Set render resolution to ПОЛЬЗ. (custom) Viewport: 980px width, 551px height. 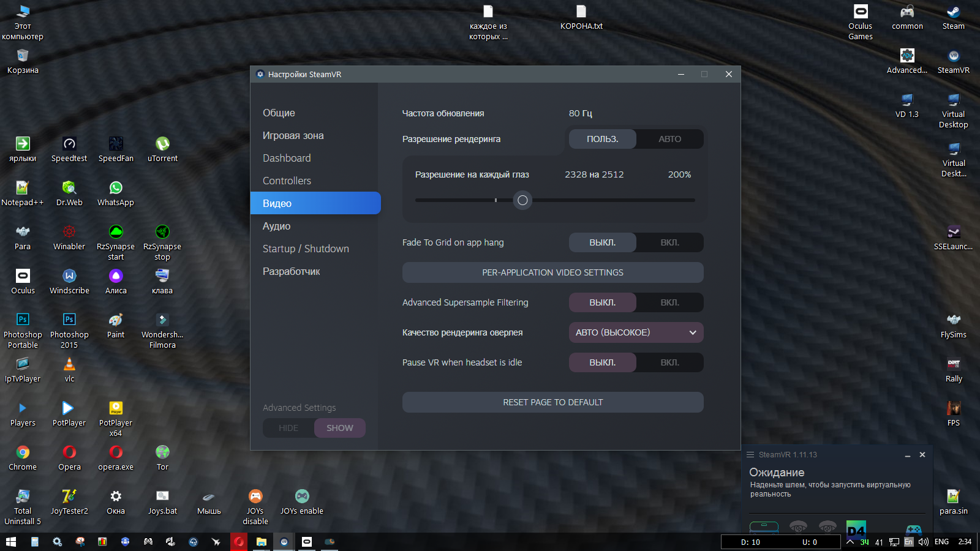[x=603, y=139]
